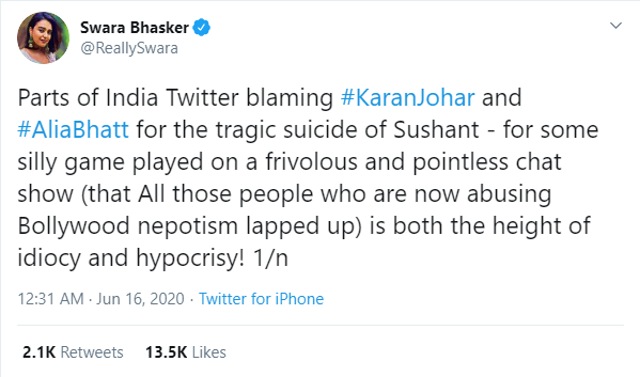This screenshot has height=377, width=640.
Task: Open the Twitter for iPhone source link
Action: pos(261,299)
